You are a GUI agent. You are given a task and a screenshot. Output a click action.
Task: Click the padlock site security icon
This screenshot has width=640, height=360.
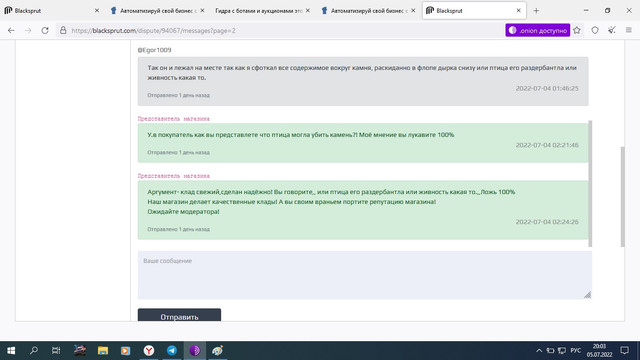[x=63, y=30]
